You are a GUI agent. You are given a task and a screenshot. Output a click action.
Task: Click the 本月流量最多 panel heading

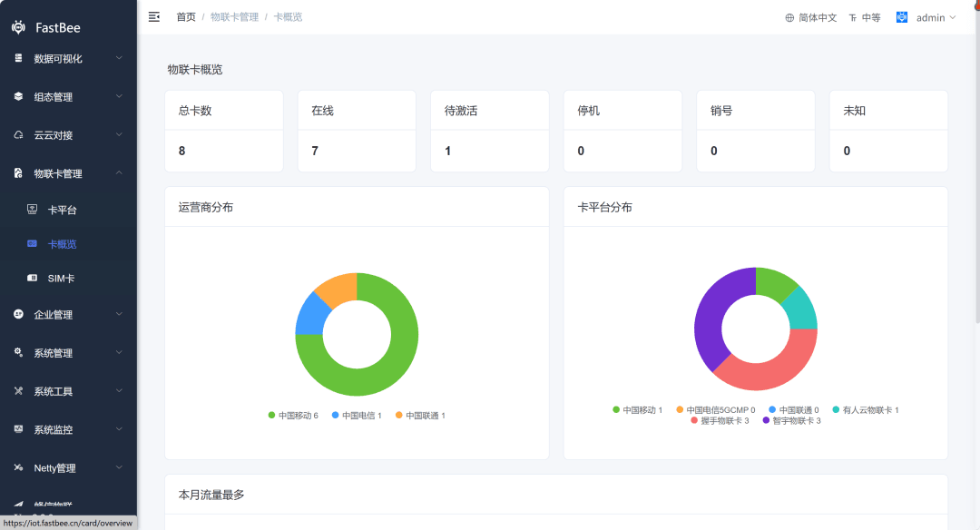(x=211, y=495)
